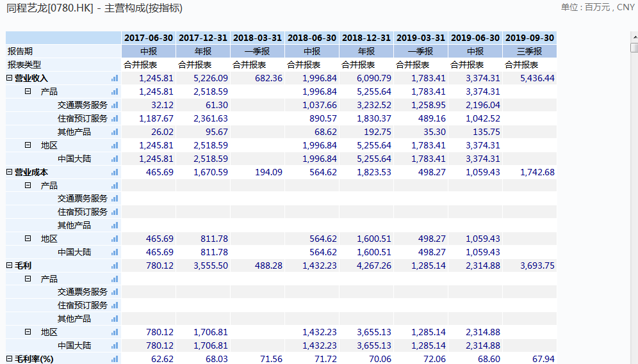Image resolution: width=638 pixels, height=364 pixels.
Task: Click the chart icon beside 营业收入 row
Action: coord(115,78)
